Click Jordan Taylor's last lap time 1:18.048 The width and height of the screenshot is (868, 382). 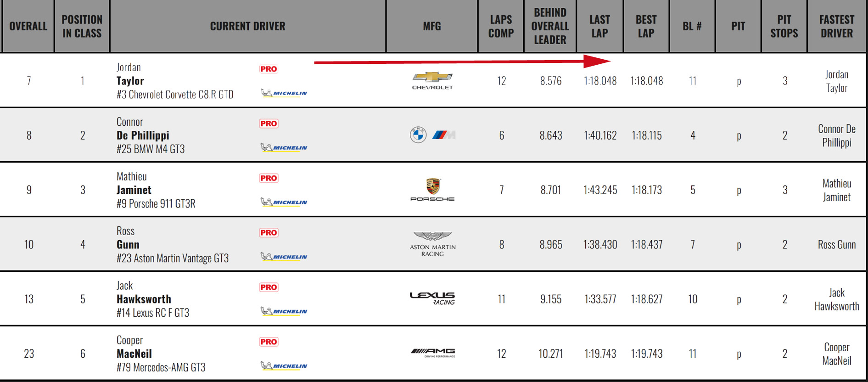(x=600, y=81)
